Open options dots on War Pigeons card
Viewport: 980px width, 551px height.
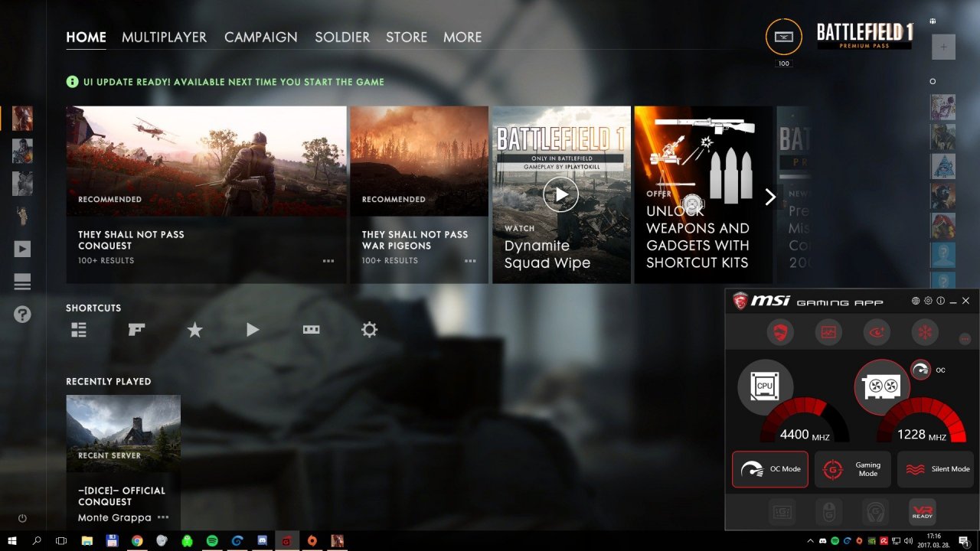470,261
